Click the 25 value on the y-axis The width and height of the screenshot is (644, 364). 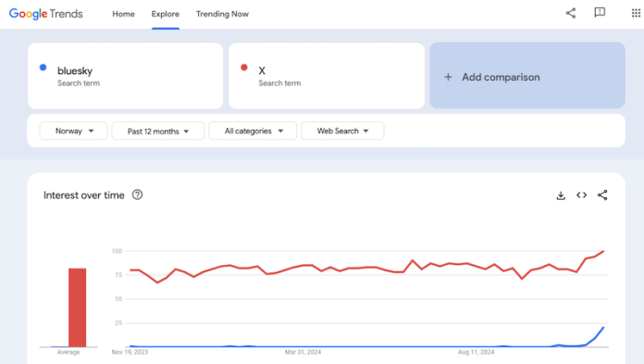[x=118, y=323]
